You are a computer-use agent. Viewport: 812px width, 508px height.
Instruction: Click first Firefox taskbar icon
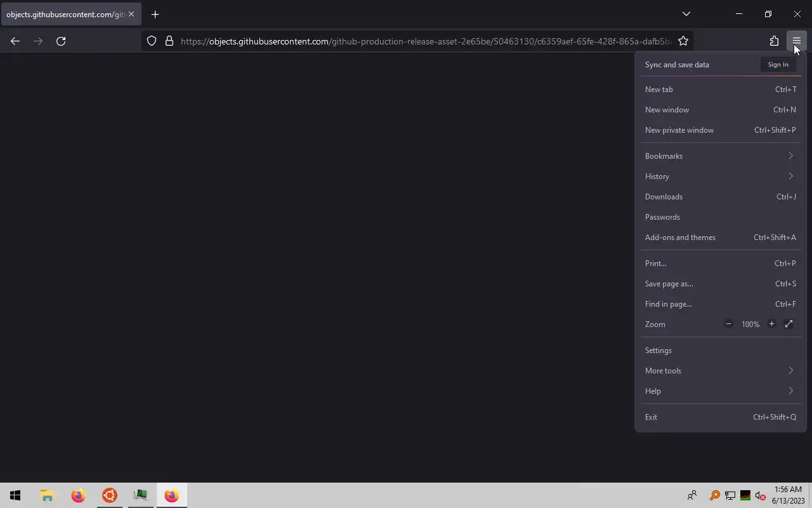tap(78, 495)
